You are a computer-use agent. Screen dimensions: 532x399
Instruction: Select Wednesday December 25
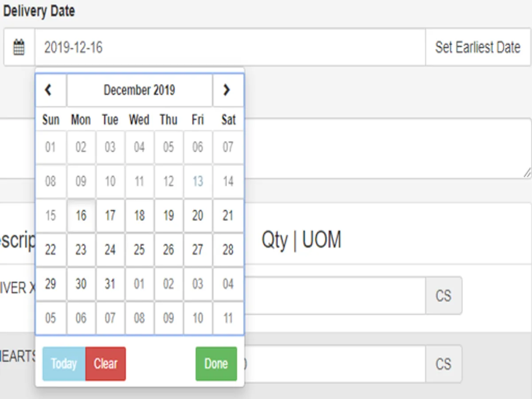tap(139, 250)
